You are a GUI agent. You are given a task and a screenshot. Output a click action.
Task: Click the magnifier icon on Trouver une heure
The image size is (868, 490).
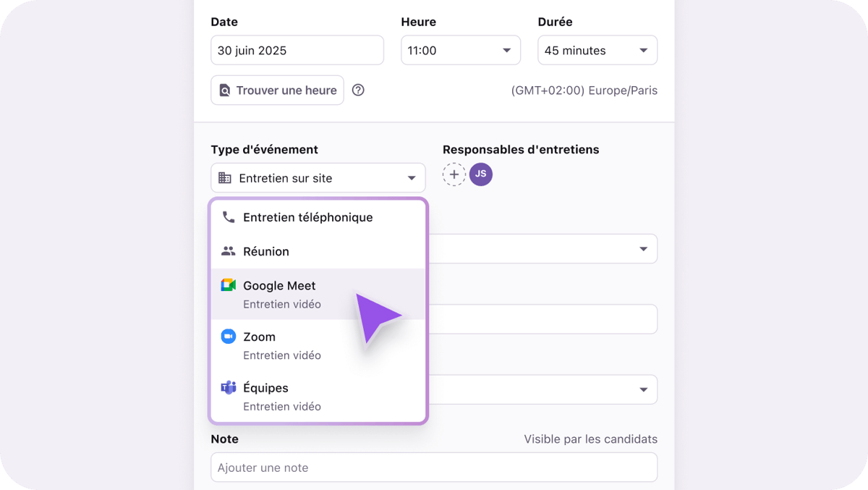(224, 90)
